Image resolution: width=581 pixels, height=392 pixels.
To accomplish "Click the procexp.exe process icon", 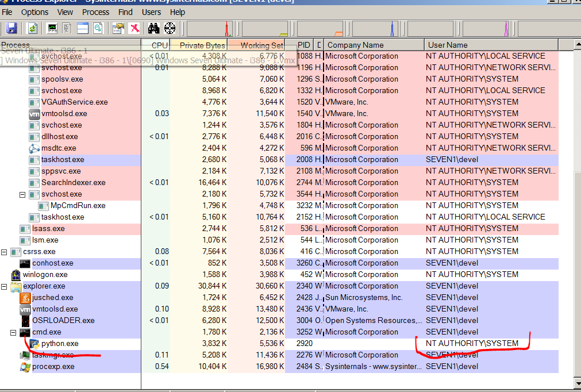I will tap(25, 367).
